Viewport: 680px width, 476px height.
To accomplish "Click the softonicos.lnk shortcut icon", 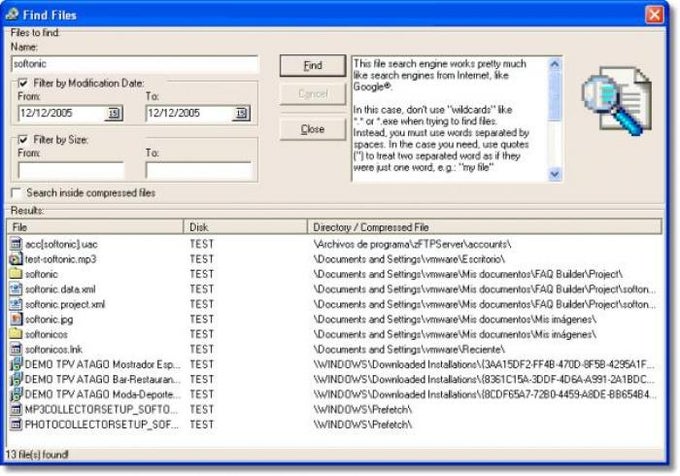I will 16,349.
